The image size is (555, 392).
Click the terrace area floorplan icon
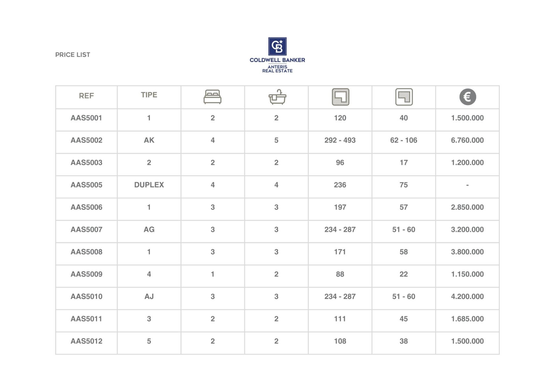(x=404, y=97)
